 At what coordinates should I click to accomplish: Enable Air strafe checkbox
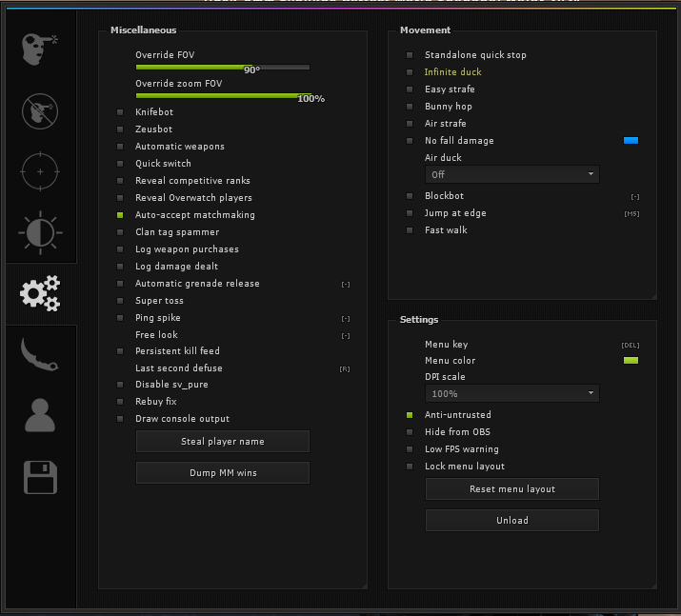click(410, 124)
